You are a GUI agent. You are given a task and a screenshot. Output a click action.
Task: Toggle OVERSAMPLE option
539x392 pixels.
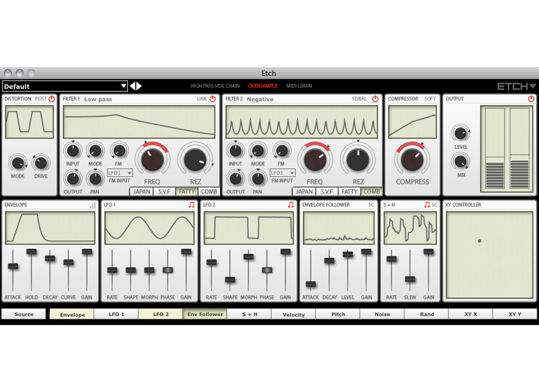click(263, 86)
